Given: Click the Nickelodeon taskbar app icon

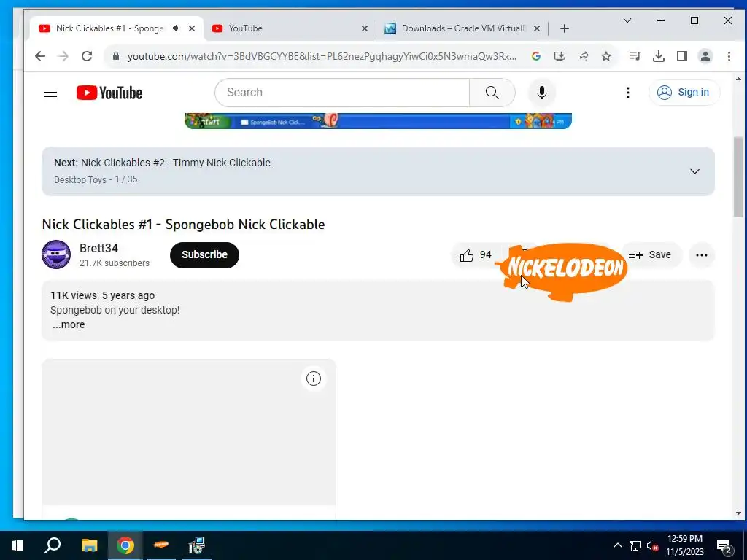Looking at the screenshot, I should click(161, 545).
